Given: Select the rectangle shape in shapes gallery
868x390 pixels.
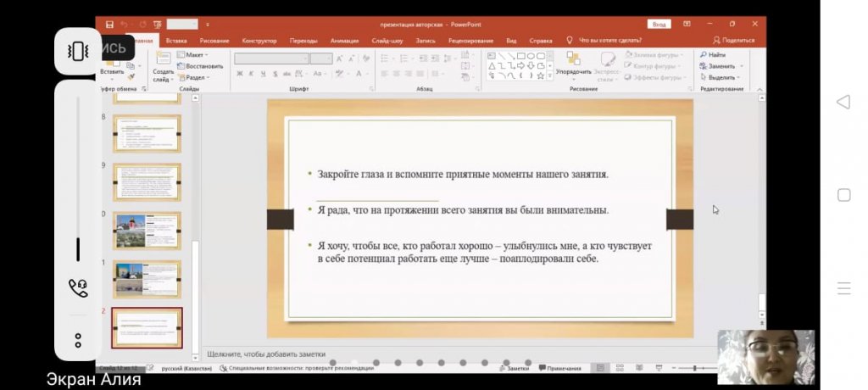Looking at the screenshot, I should tap(521, 56).
